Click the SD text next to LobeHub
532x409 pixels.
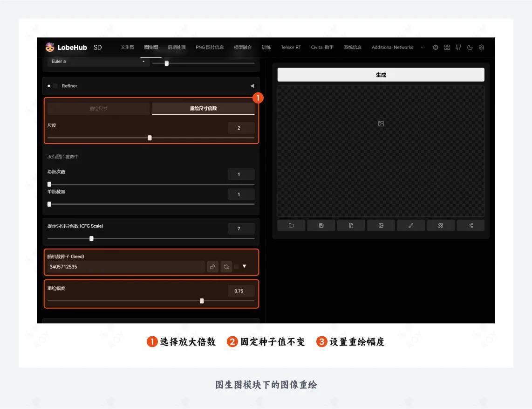pyautogui.click(x=98, y=47)
